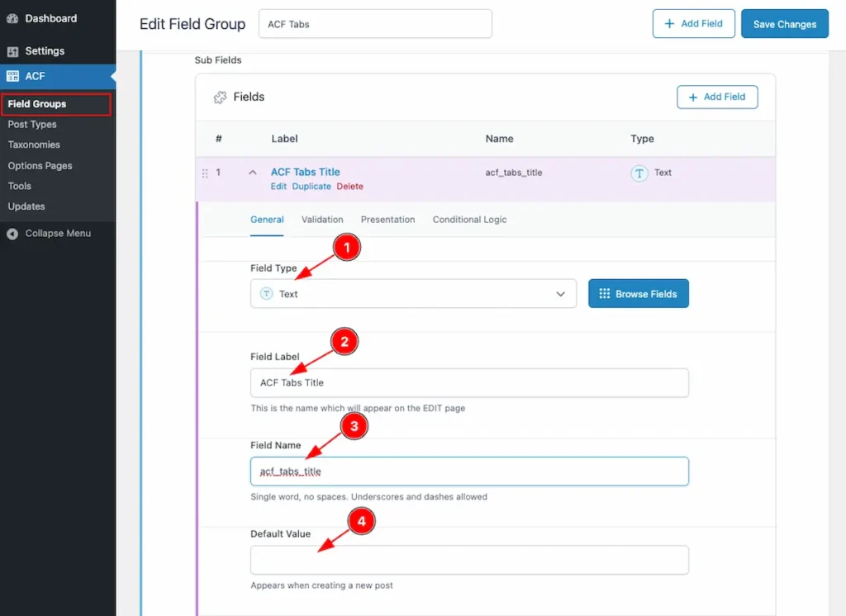Click the Dashboard gauge icon in sidebar
This screenshot has width=846, height=616.
click(x=12, y=18)
